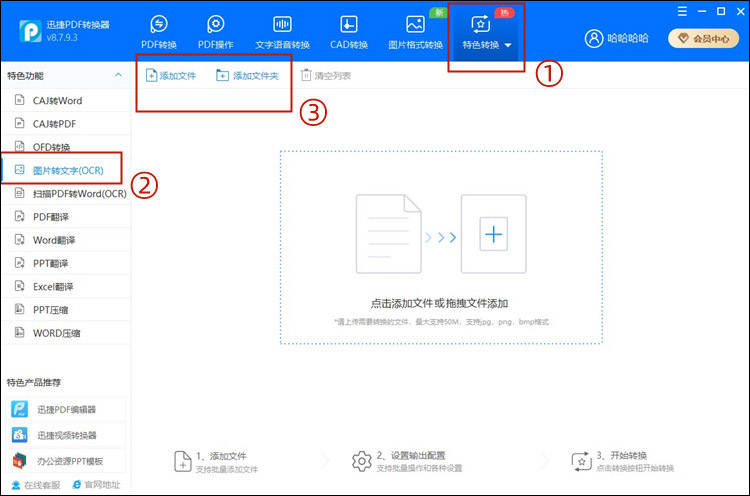Open the 图片格式转换 tool
This screenshot has width=750, height=496.
[x=415, y=32]
